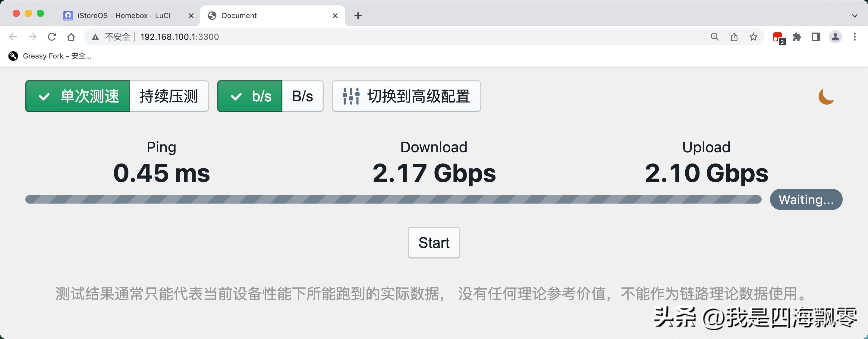
Task: Click the page zoom magnifier icon
Action: (x=715, y=36)
